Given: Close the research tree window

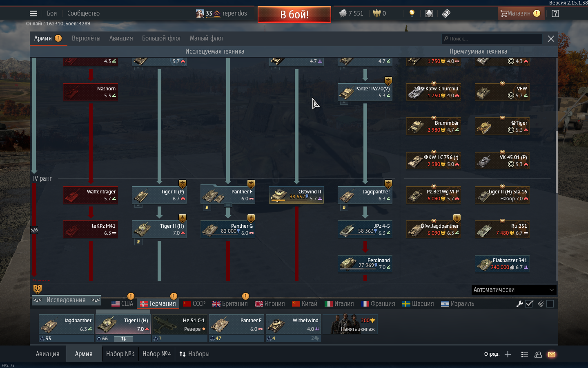Looking at the screenshot, I should click(x=551, y=38).
